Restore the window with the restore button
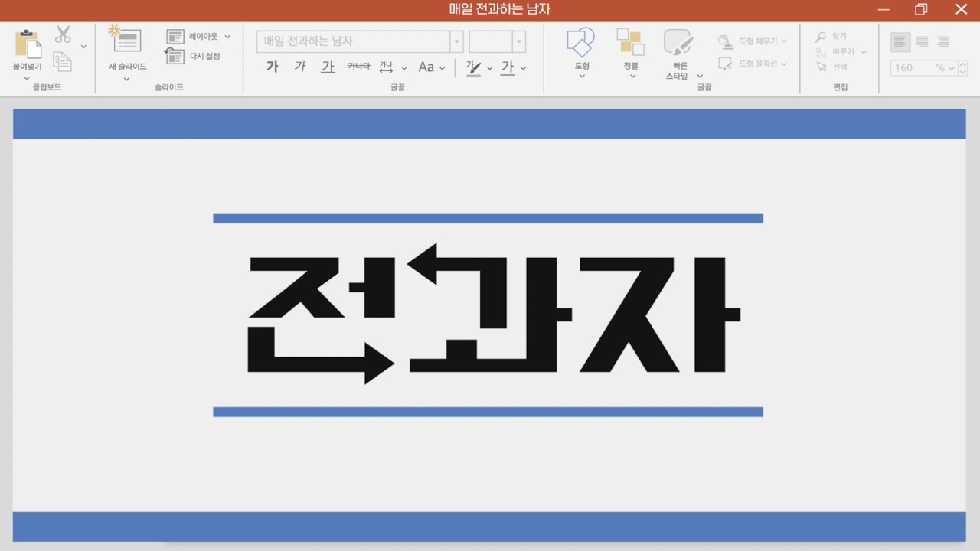Viewport: 980px width, 551px height. [x=921, y=9]
